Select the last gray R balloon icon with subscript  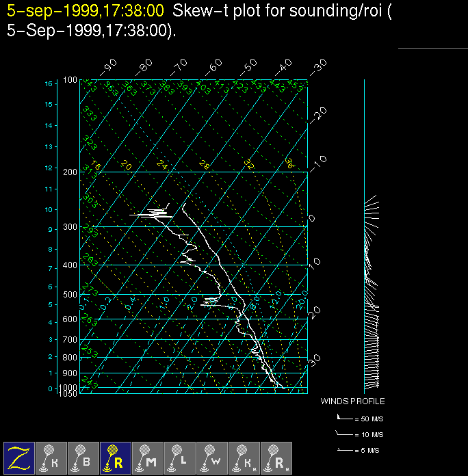(x=276, y=457)
